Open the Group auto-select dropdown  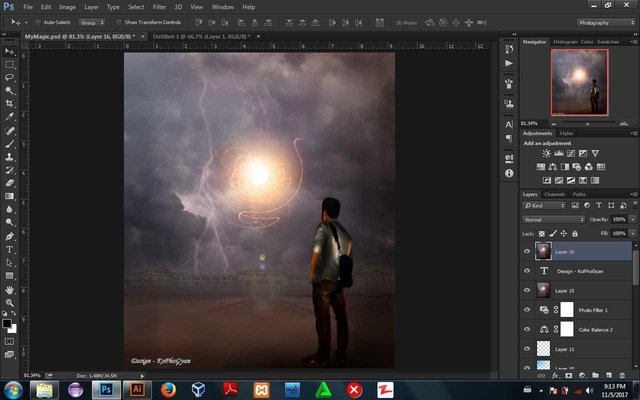point(92,21)
